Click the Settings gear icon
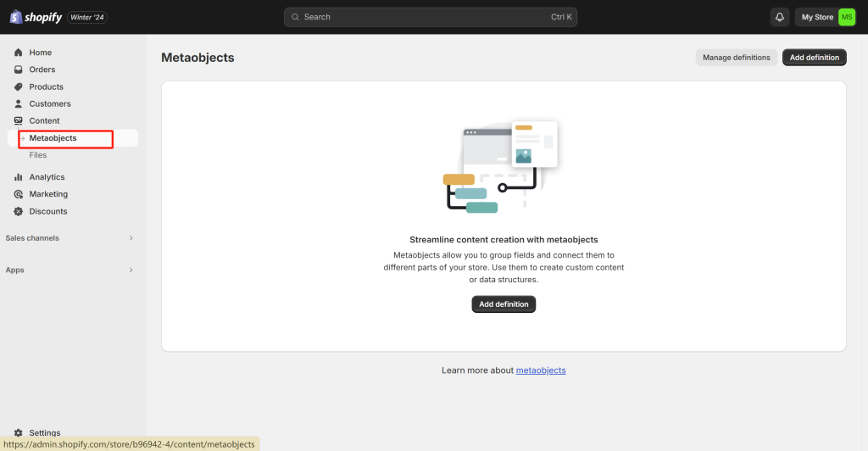868x451 pixels. point(19,432)
